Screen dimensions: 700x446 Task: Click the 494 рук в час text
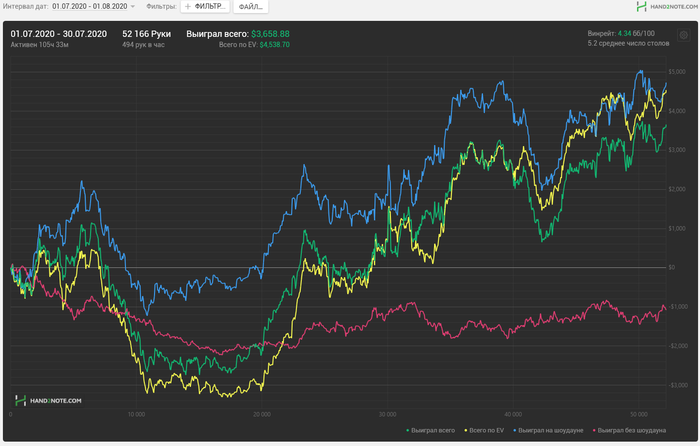tap(143, 45)
